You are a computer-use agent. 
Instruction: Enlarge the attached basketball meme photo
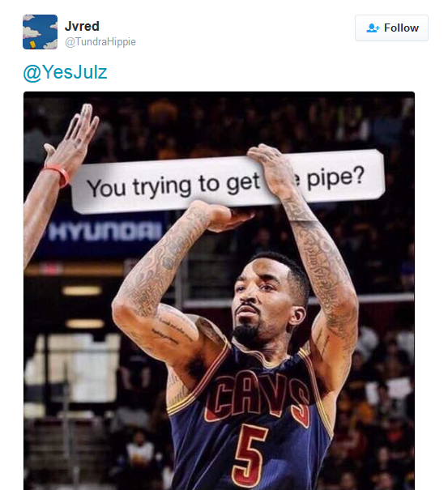220,291
